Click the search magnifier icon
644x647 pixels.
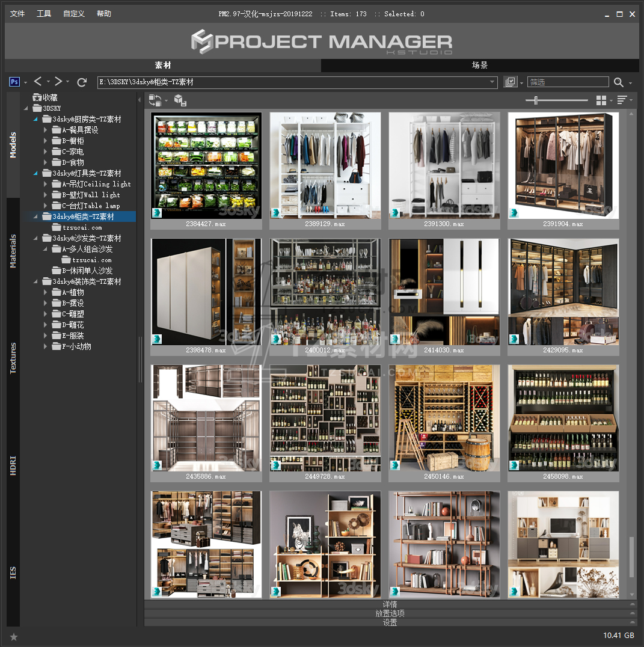point(619,82)
